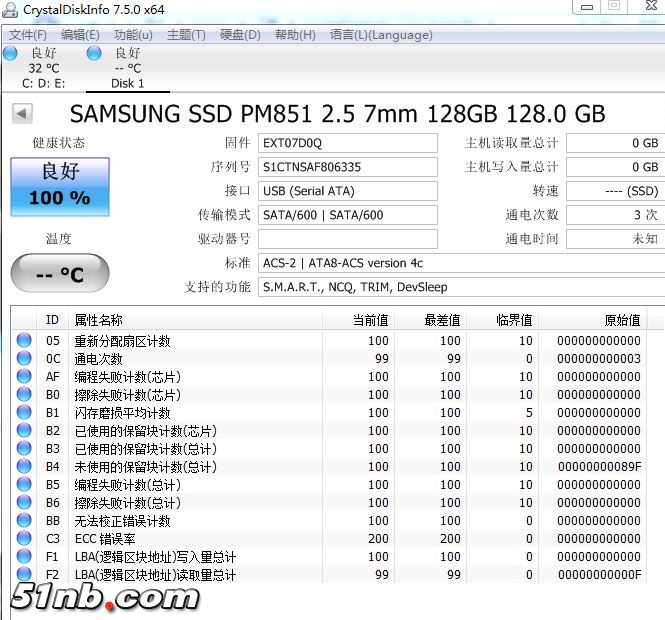
Task: Open the 帮助(H) menu
Action: point(295,35)
